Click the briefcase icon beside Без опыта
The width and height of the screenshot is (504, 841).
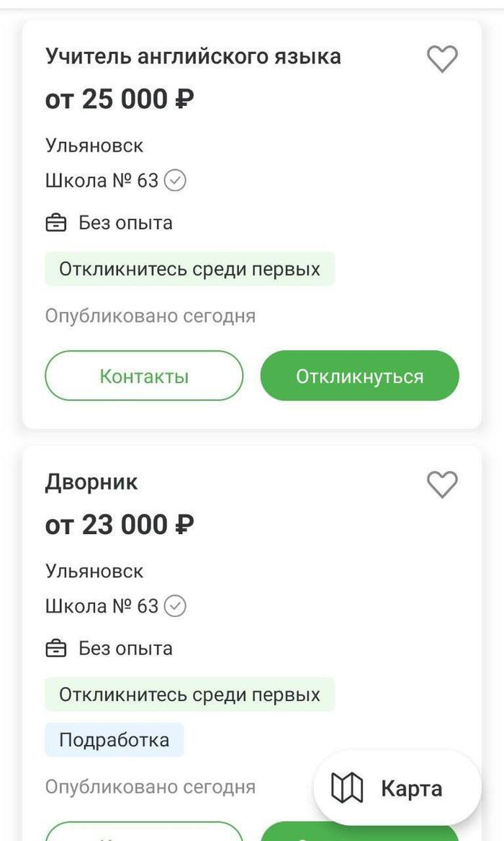58,223
